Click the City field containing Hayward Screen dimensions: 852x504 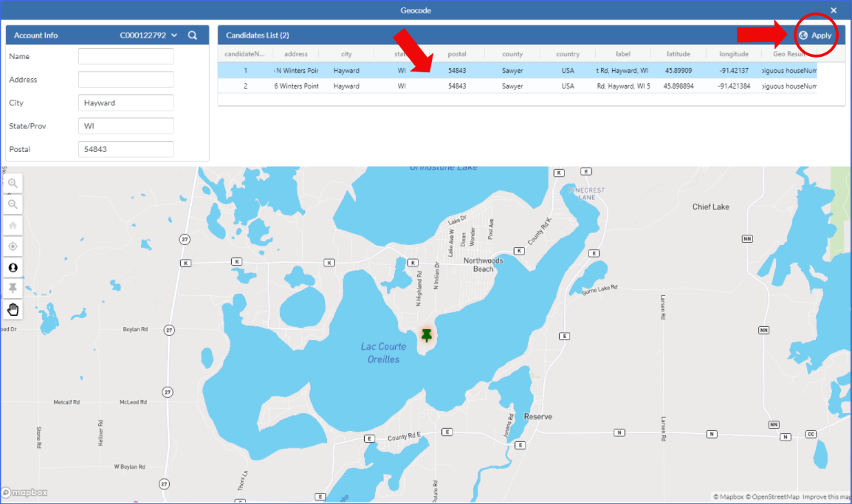pos(126,103)
